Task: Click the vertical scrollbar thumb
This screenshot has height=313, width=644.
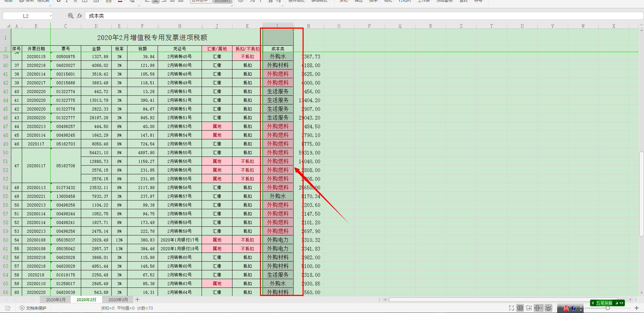Action: pyautogui.click(x=641, y=194)
